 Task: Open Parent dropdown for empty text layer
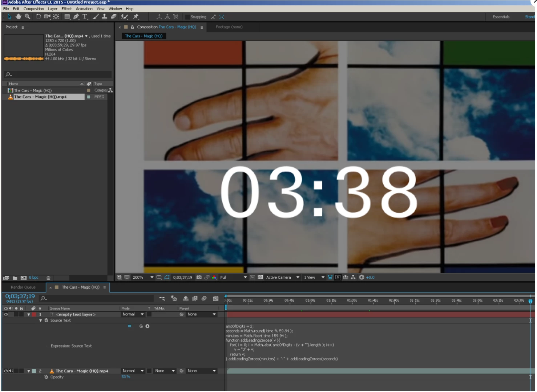coord(202,314)
